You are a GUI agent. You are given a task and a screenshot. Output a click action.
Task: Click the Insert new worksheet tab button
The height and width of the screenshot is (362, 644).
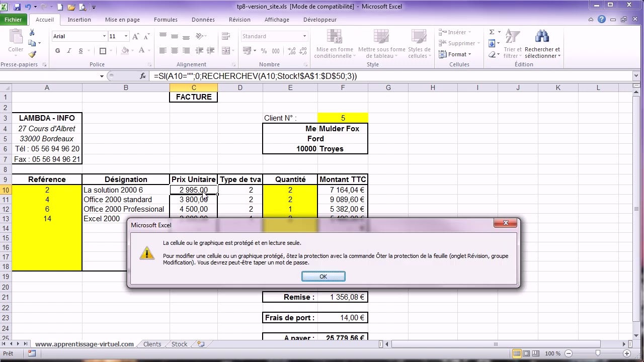click(x=201, y=344)
